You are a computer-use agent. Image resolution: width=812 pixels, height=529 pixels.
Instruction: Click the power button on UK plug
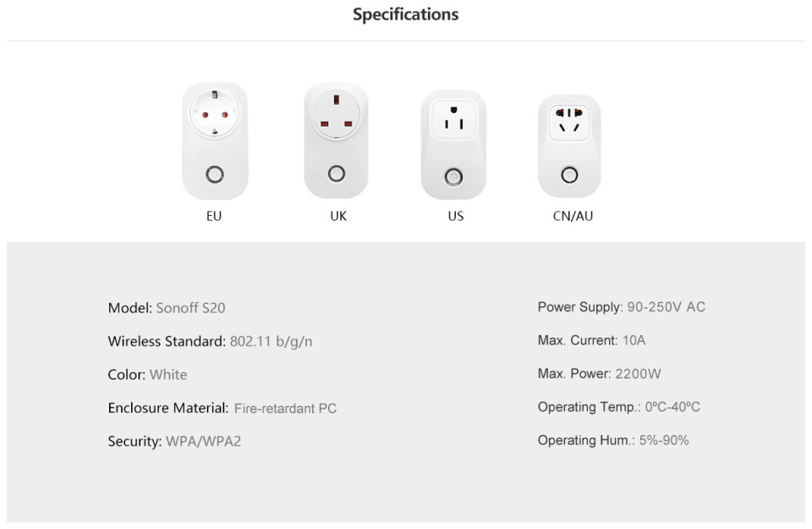(x=336, y=173)
